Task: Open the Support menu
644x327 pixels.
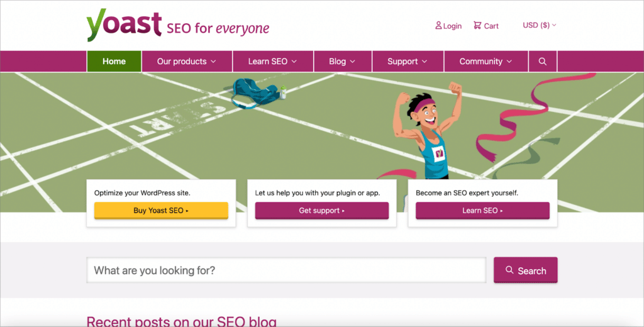Action: (408, 61)
